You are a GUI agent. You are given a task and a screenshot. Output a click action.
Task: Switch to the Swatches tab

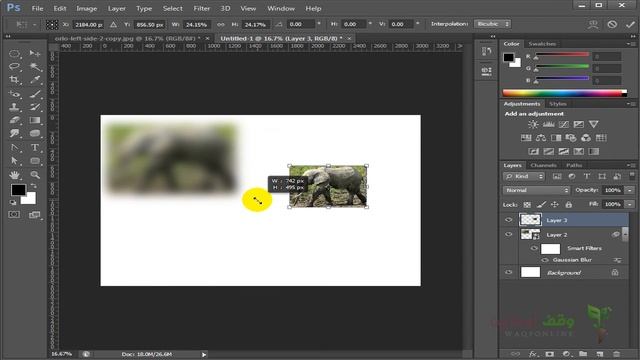[x=542, y=44]
